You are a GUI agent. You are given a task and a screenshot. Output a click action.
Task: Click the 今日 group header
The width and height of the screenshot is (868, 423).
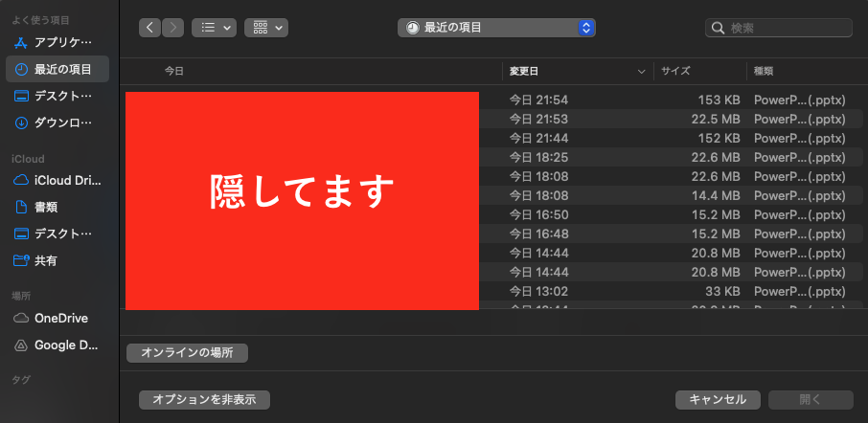[173, 72]
